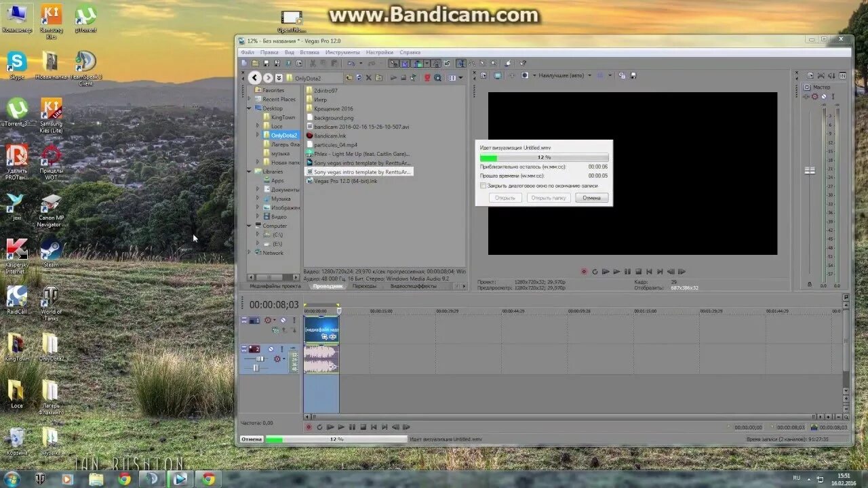The height and width of the screenshot is (488, 868).
Task: Open preview quality 'Наилучшее (авто)' dropdown
Action: [565, 75]
